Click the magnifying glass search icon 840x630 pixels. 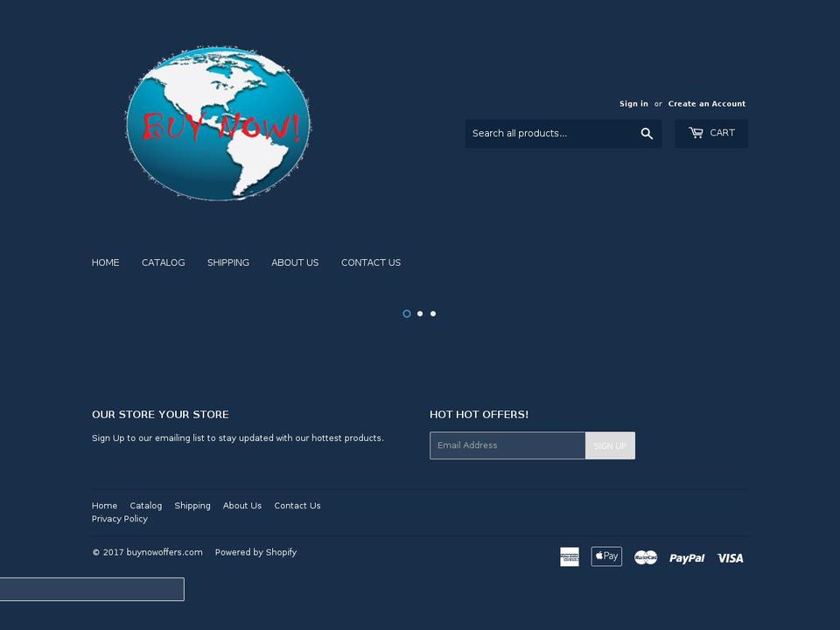tap(647, 133)
